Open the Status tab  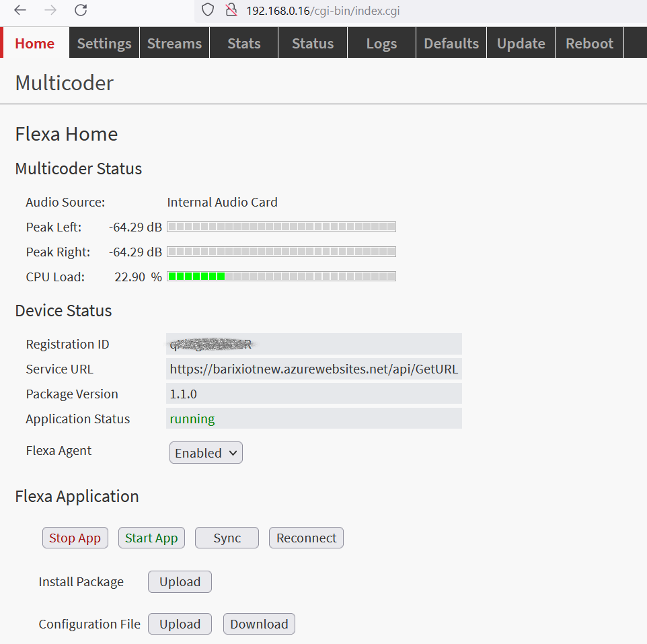[313, 43]
